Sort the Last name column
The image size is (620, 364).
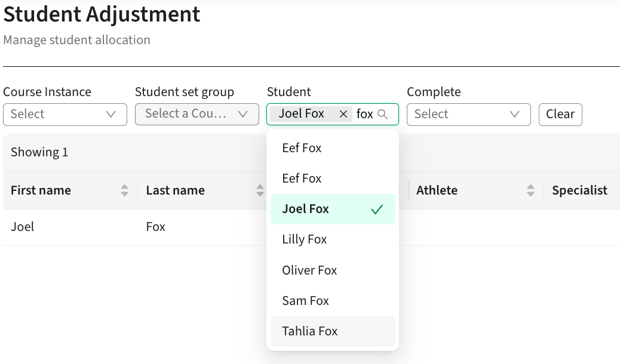260,190
